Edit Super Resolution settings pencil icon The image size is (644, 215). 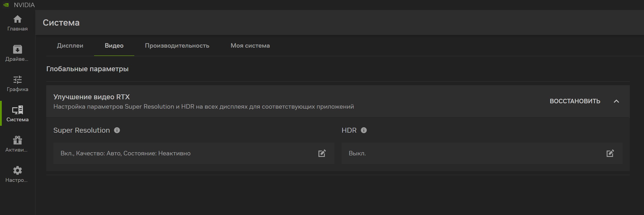(x=322, y=153)
